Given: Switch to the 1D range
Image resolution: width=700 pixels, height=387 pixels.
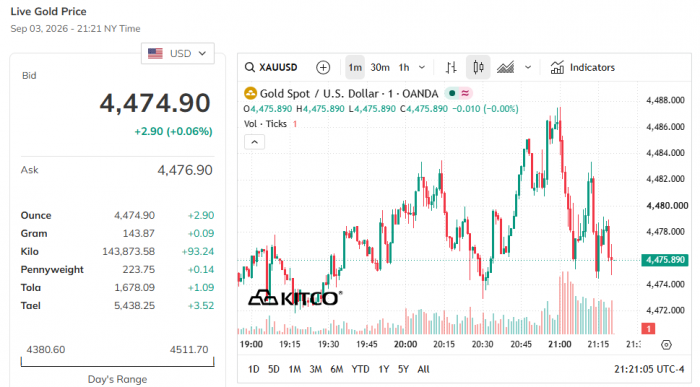Looking at the screenshot, I should [254, 369].
